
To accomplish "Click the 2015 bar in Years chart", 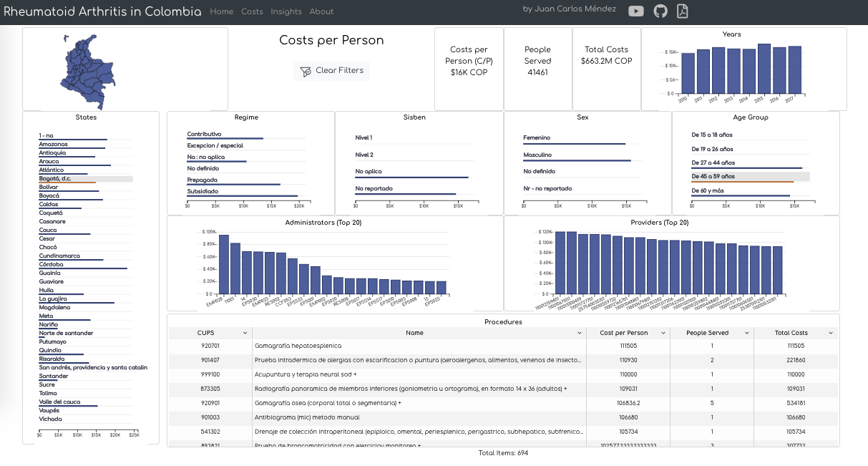I will (x=764, y=69).
